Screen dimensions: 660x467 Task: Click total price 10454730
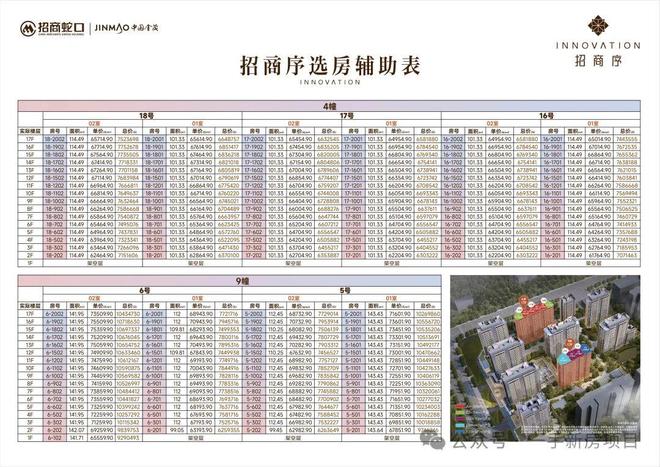pyautogui.click(x=129, y=314)
